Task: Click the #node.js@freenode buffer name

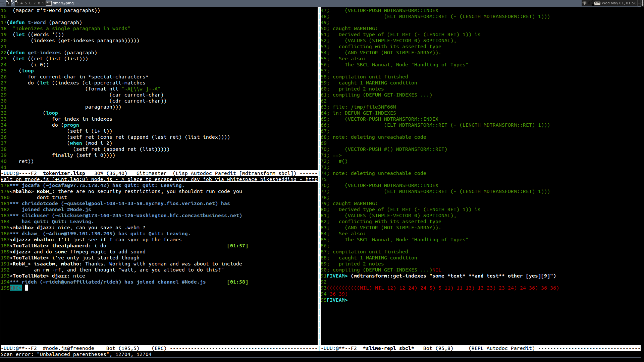Action: click(x=68, y=348)
